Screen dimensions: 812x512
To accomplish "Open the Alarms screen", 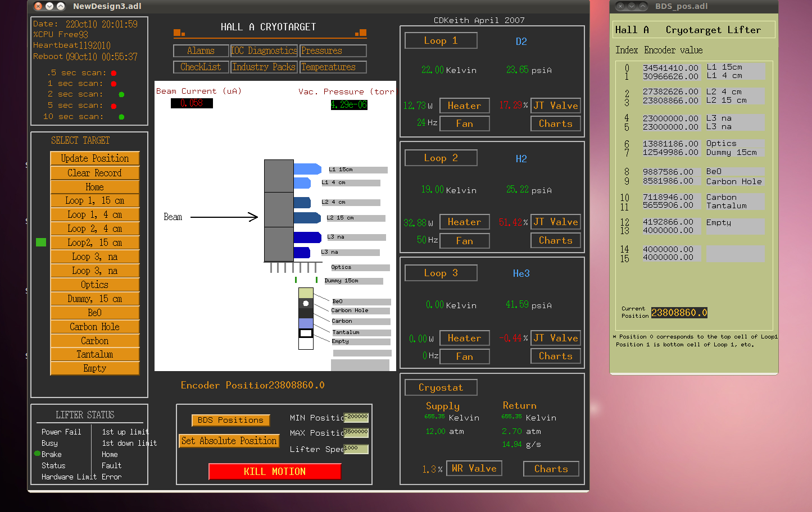I will 201,51.
